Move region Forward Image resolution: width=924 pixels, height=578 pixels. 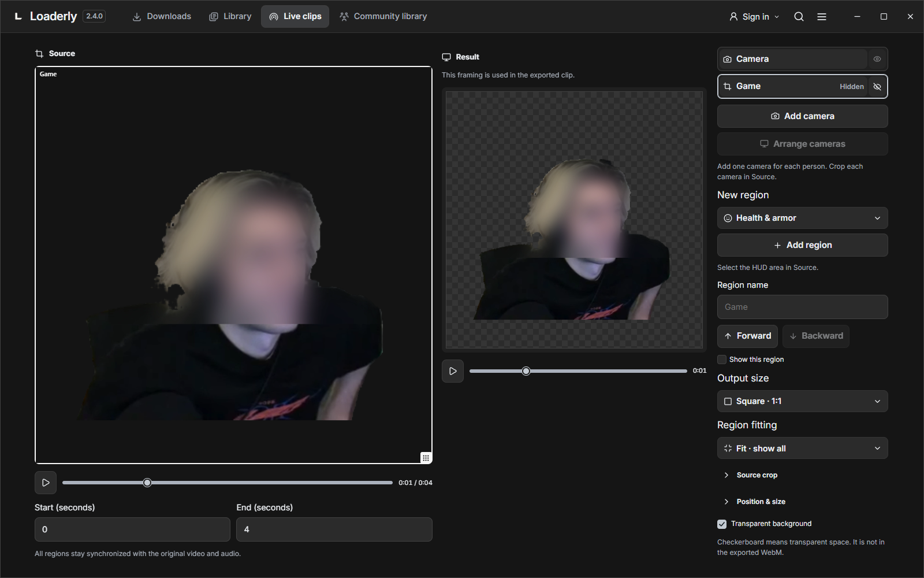747,336
